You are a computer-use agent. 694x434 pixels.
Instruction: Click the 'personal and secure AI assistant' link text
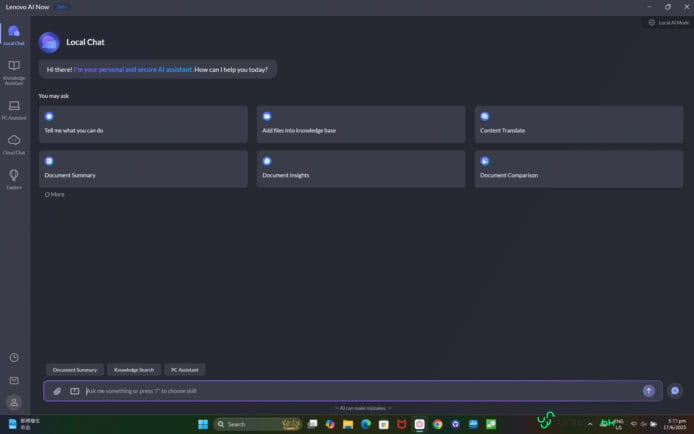tap(133, 69)
